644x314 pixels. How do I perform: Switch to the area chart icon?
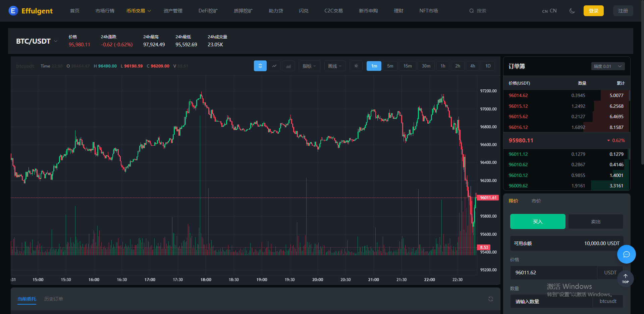pos(288,66)
